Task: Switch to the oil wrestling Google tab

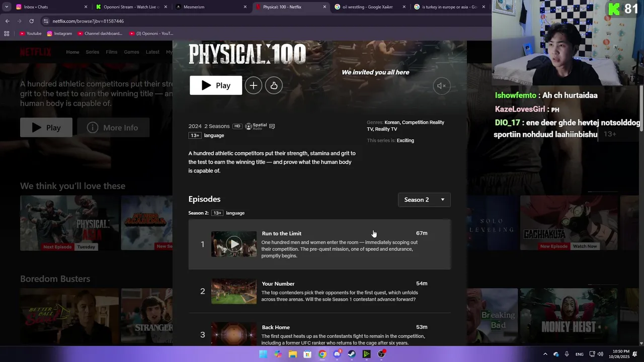Action: [371, 7]
